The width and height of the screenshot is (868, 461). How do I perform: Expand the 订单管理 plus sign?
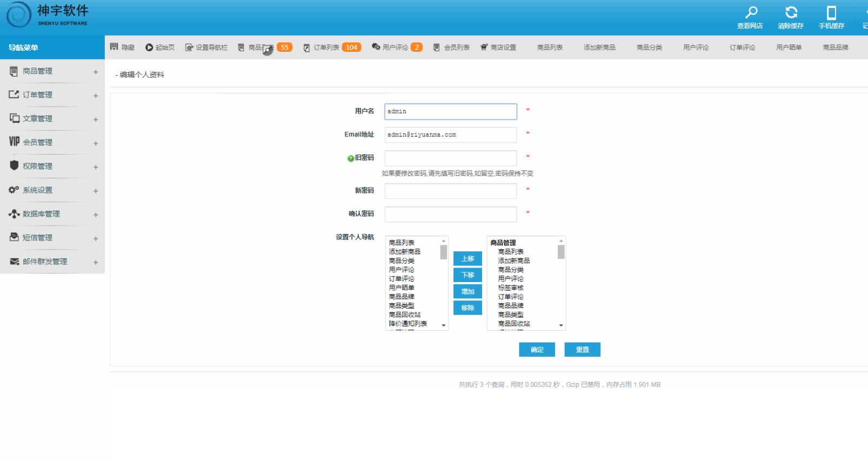click(x=96, y=96)
